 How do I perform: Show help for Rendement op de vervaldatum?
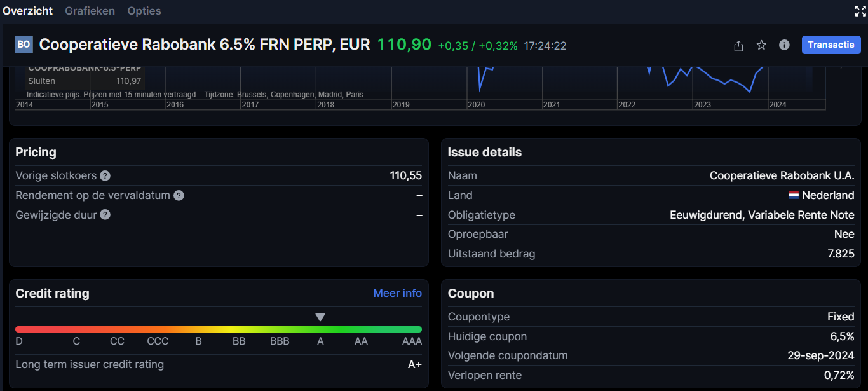(179, 195)
